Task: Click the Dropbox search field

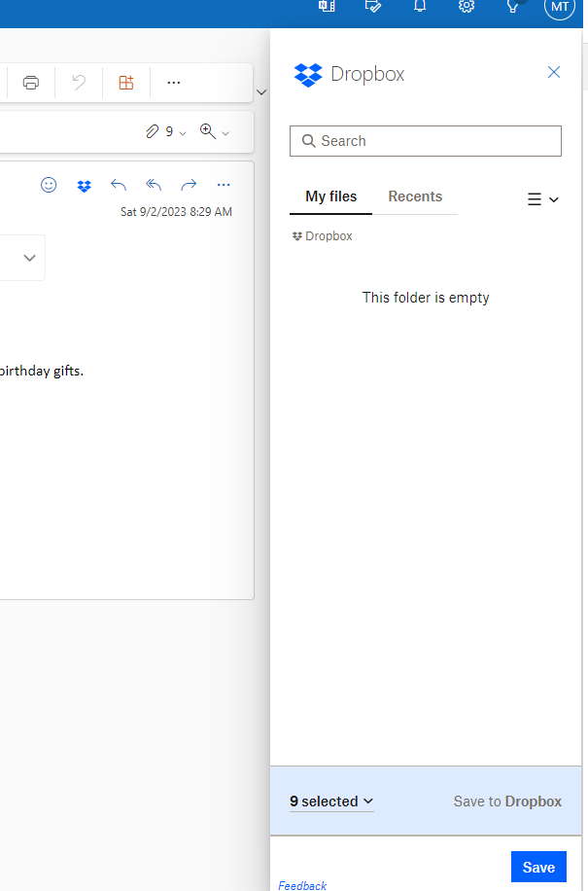Action: coord(426,141)
